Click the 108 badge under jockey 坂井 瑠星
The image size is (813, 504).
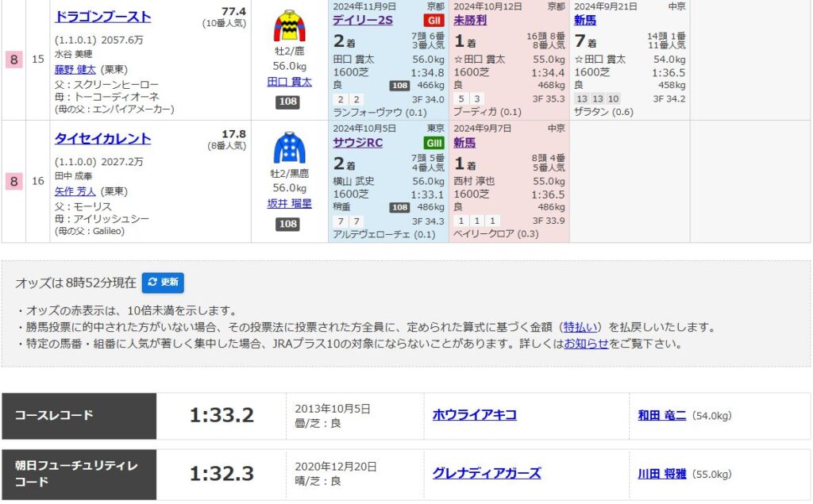[287, 225]
